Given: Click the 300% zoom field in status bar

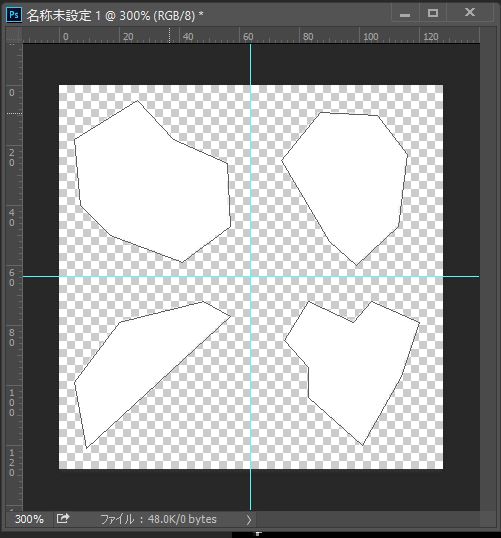Looking at the screenshot, I should 29,519.
